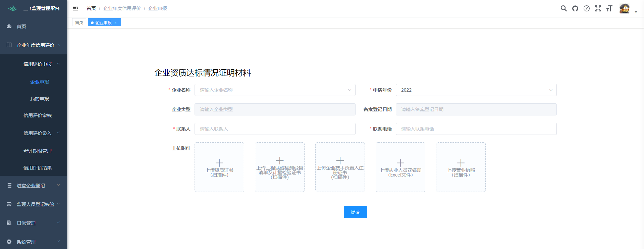Open 信用评价结果 menu item
Image resolution: width=644 pixels, height=249 pixels.
pos(38,168)
